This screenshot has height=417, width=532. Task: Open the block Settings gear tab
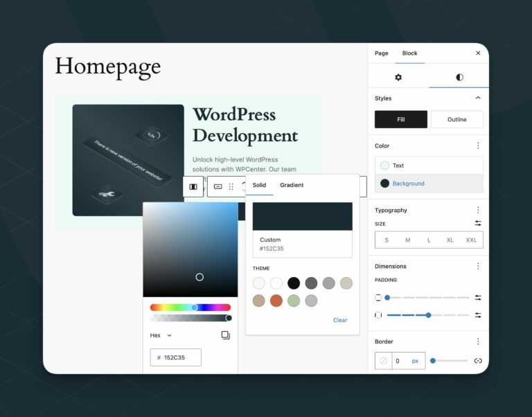pyautogui.click(x=398, y=78)
